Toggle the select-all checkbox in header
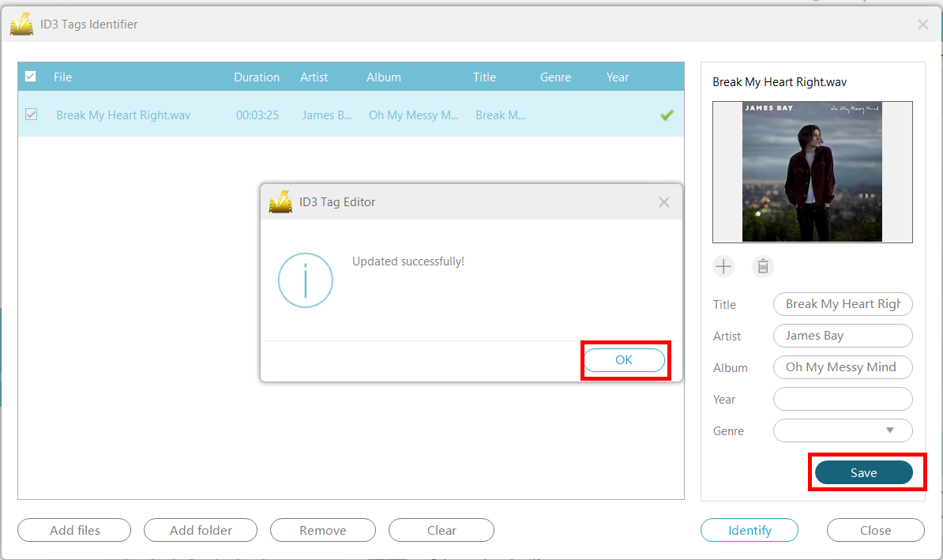943x560 pixels. coord(31,77)
